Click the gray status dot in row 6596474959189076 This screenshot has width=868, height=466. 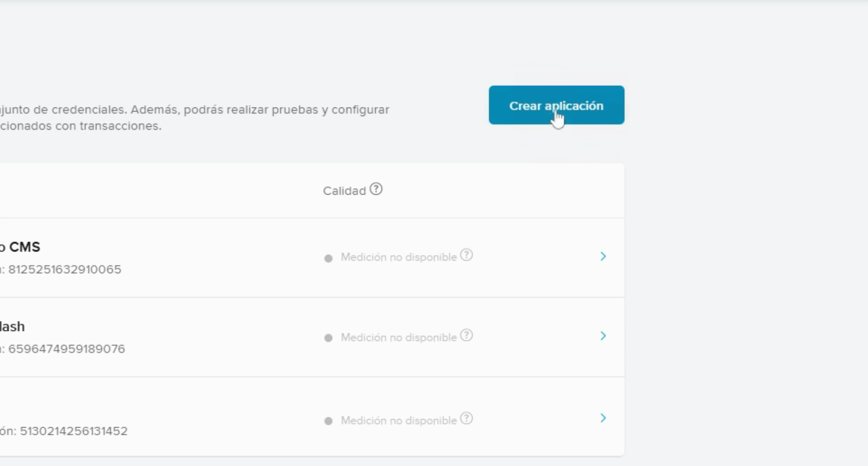click(x=328, y=338)
